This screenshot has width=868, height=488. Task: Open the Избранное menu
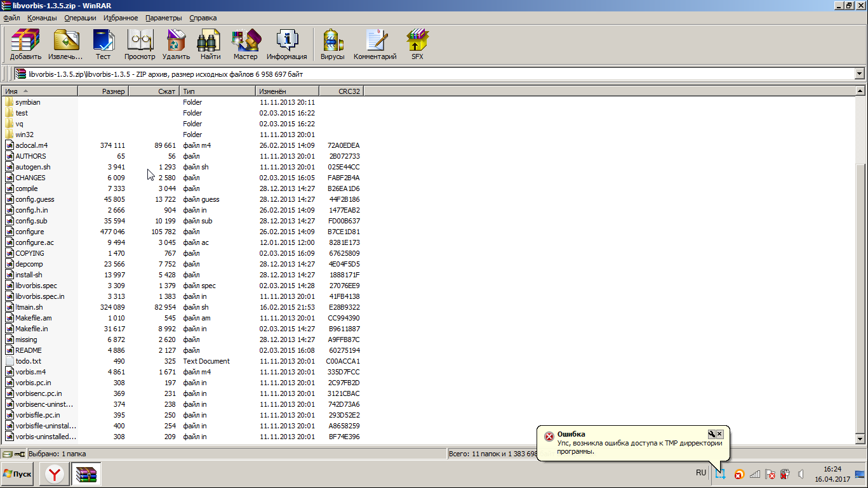click(121, 18)
